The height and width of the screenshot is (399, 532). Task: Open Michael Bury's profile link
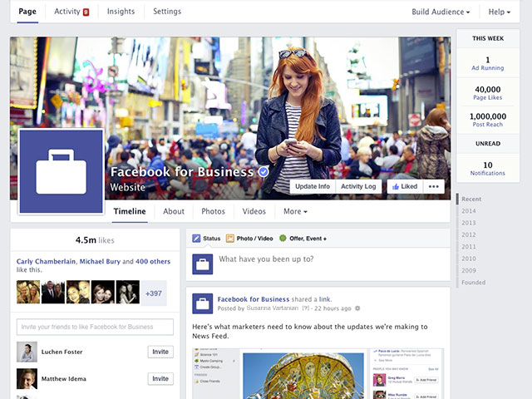[100, 262]
